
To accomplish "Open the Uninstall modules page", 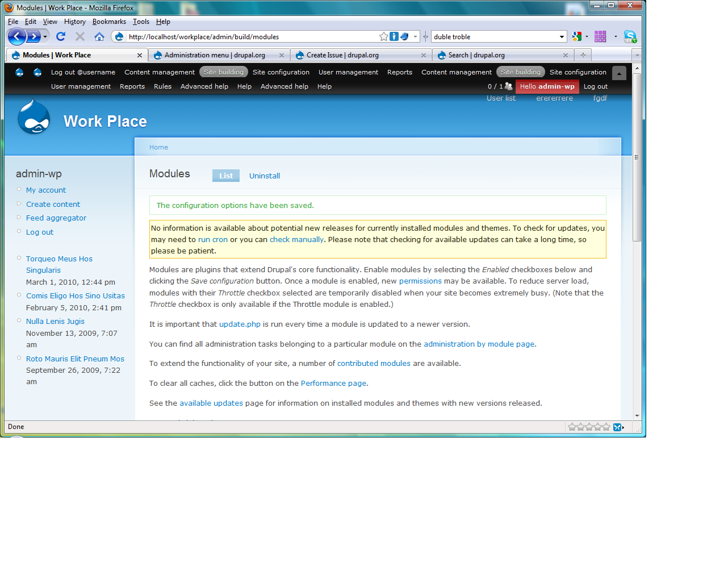I will point(264,176).
